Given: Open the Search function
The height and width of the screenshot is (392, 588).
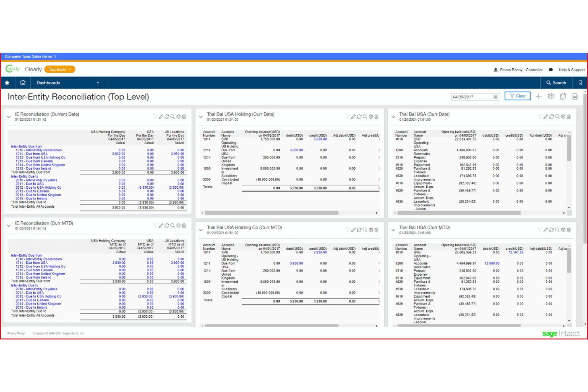Looking at the screenshot, I should [556, 83].
